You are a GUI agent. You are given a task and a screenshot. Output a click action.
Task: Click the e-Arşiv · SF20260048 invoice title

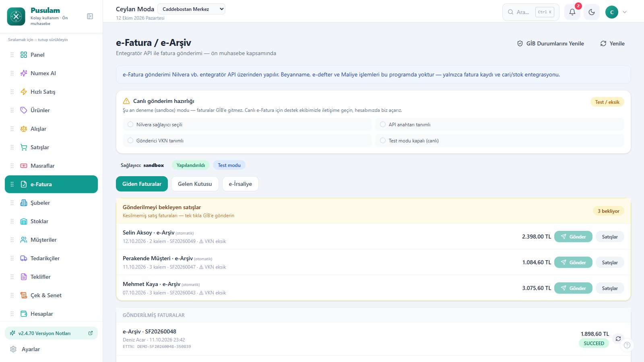click(x=149, y=331)
